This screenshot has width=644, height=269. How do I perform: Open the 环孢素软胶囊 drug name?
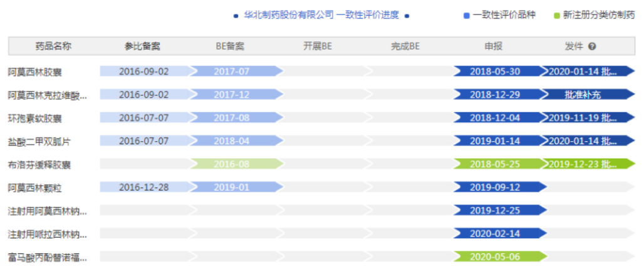(35, 118)
